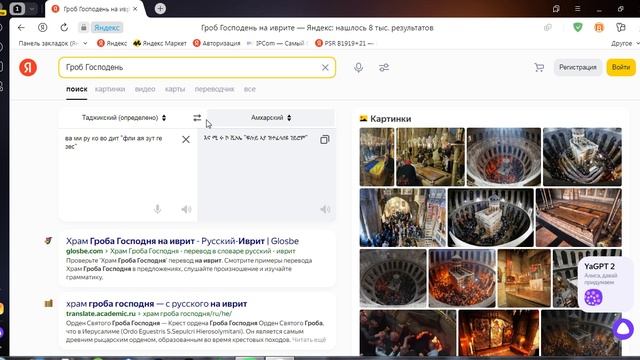
Task: Open the bookmarks collection icon in title bar
Action: [x=556, y=9]
